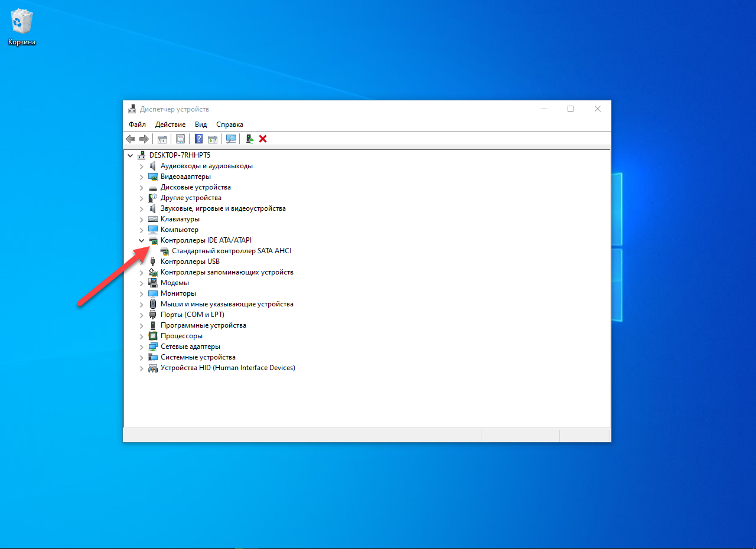Screen dimensions: 756x549
Task: Open the Справка menu
Action: click(230, 125)
